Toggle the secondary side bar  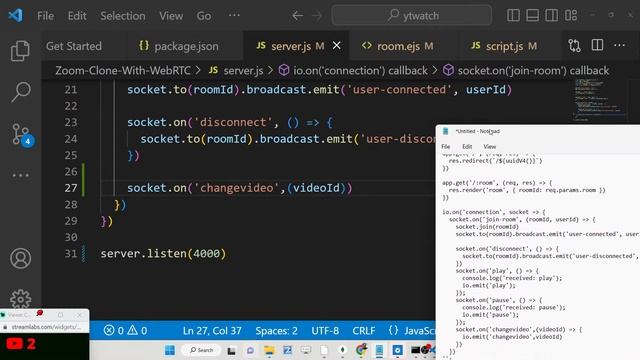click(551, 16)
